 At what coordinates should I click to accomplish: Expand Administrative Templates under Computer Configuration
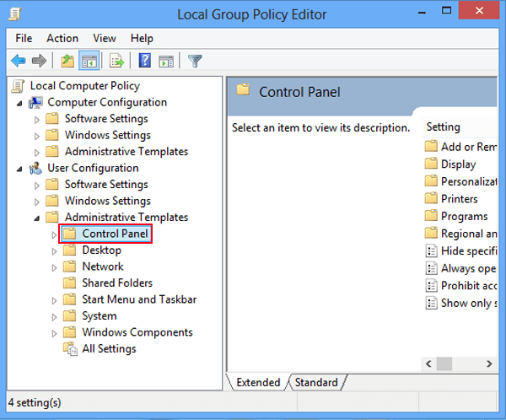point(37,153)
